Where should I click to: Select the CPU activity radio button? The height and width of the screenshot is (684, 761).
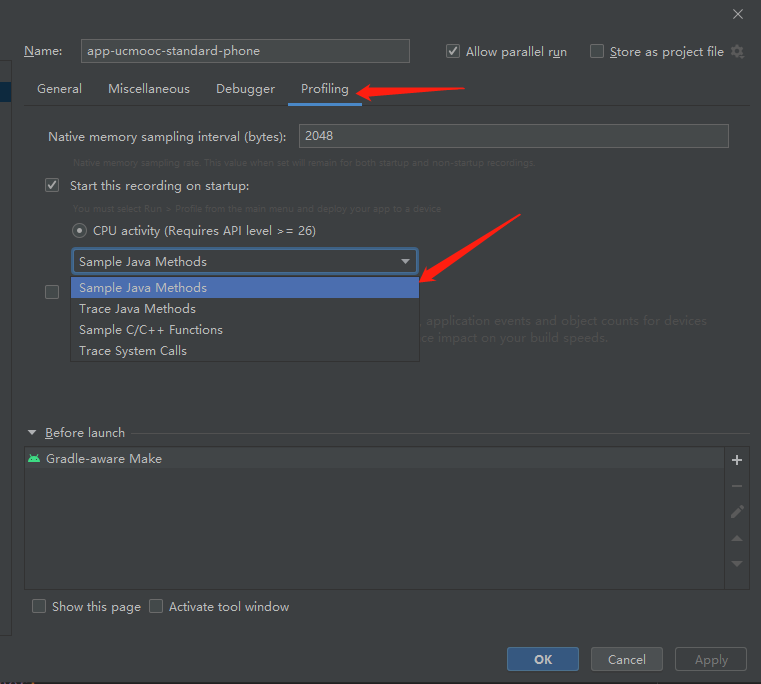[x=79, y=230]
